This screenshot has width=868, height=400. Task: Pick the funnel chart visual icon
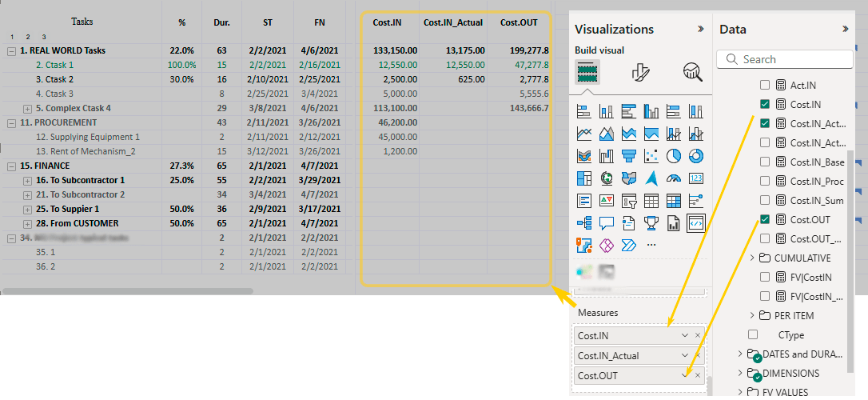tap(629, 156)
